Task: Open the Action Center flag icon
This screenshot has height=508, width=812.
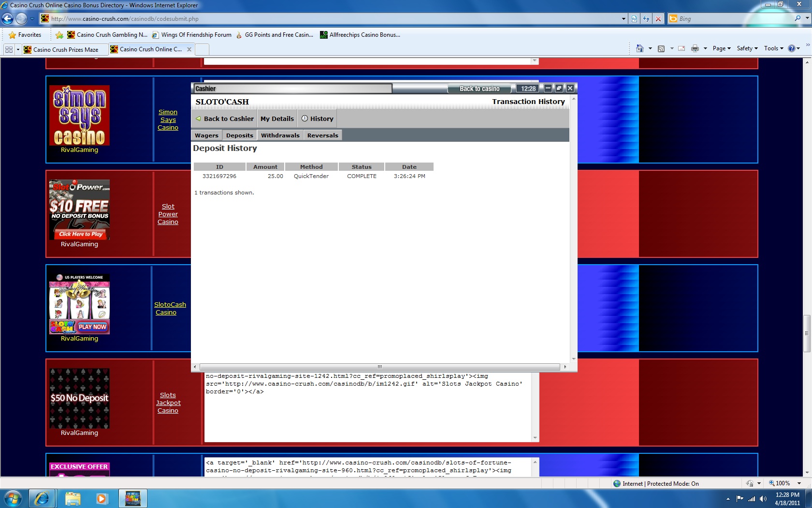Action: coord(739,499)
